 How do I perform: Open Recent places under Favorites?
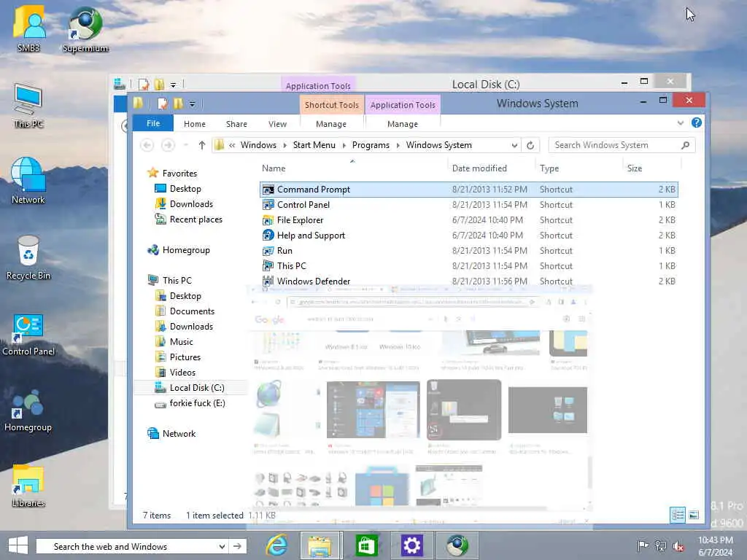tap(189, 219)
